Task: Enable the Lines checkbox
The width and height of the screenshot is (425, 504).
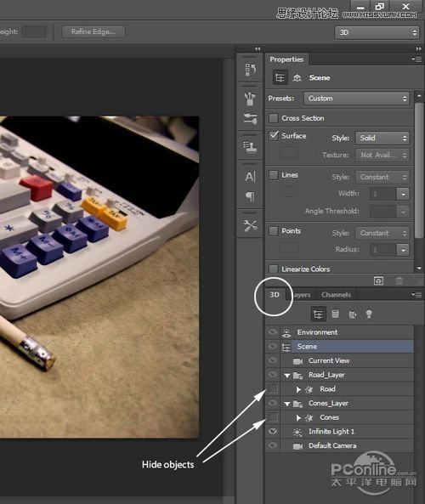Action: [273, 175]
